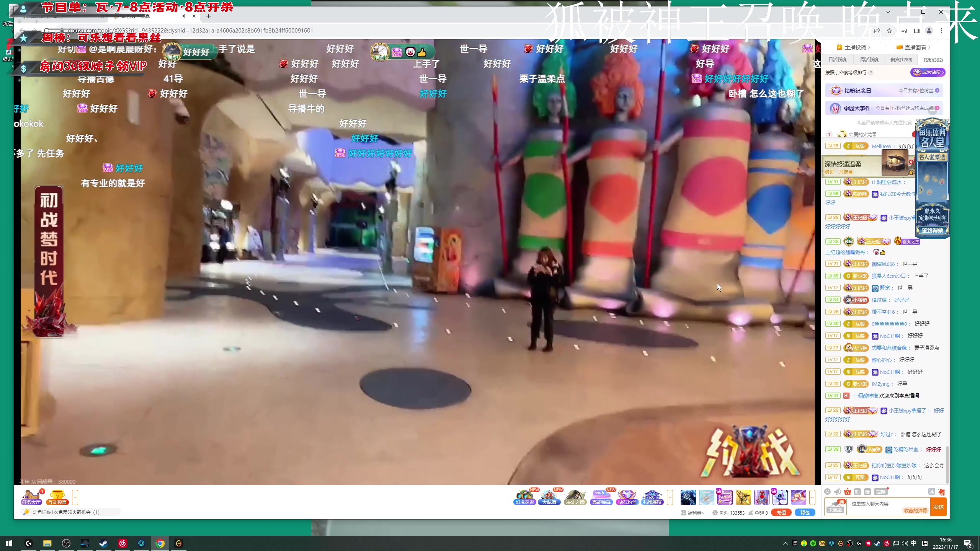
Task: Switch to the 贵宾(1289) tab
Action: pyautogui.click(x=901, y=60)
